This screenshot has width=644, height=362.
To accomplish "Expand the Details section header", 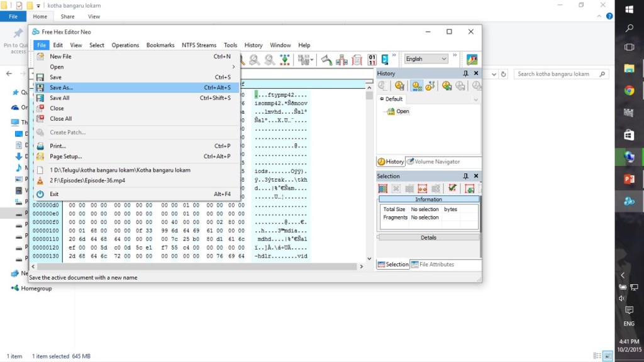I will pyautogui.click(x=428, y=238).
